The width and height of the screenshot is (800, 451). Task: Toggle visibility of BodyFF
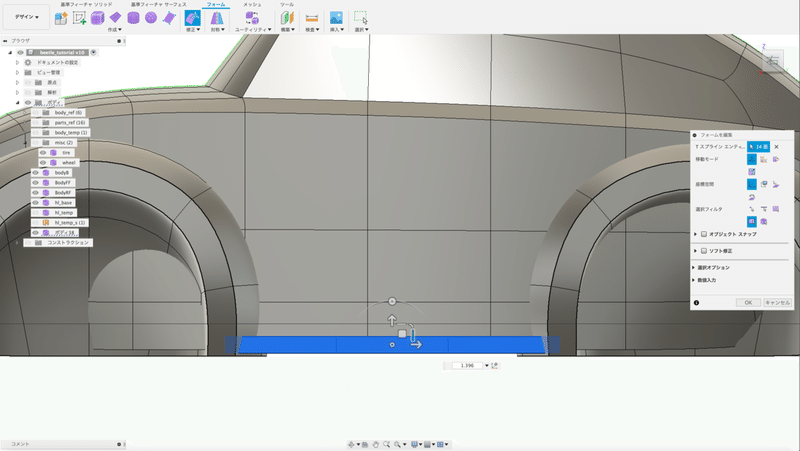click(x=35, y=183)
